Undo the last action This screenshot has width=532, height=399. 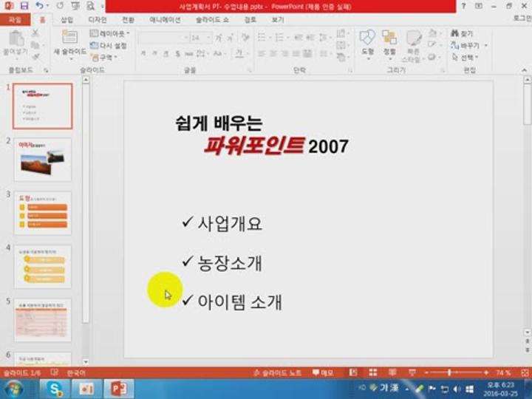pyautogui.click(x=40, y=6)
